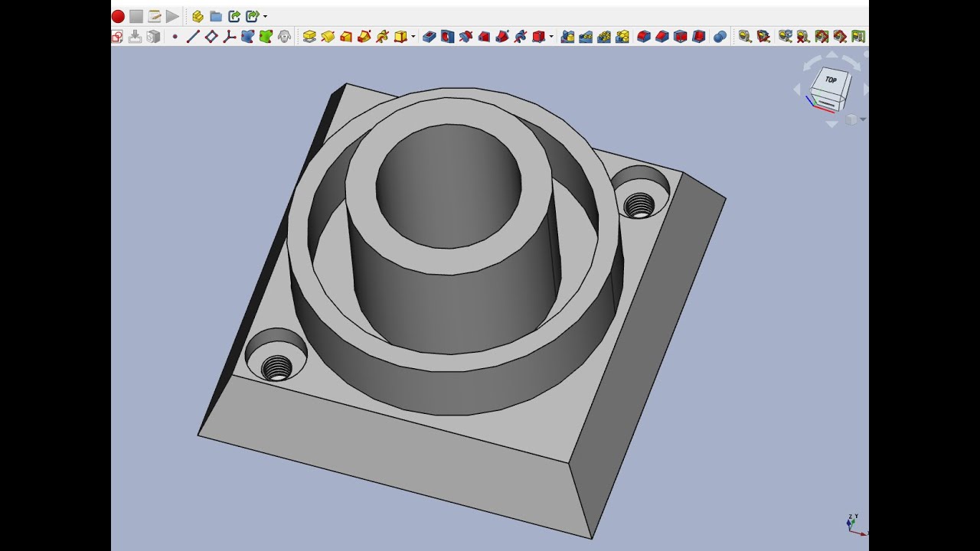Create a datum line
980x551 pixels.
click(x=193, y=36)
